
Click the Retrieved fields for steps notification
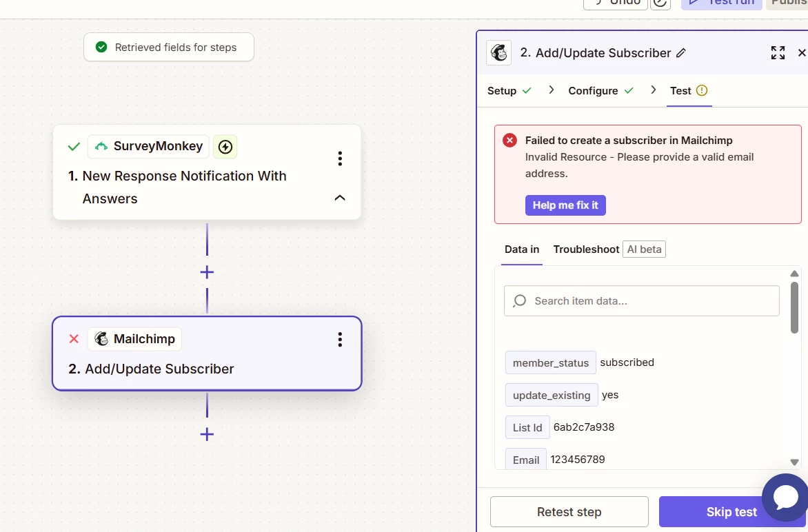168,48
